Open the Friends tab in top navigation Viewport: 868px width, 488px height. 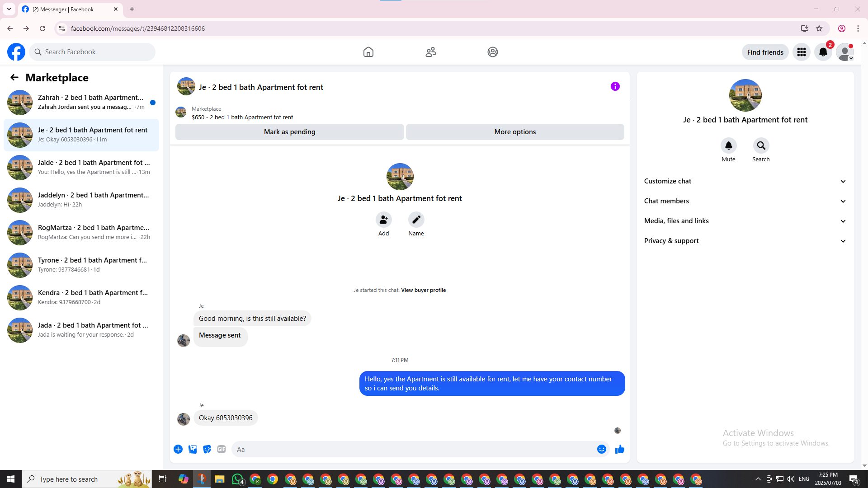pos(430,52)
